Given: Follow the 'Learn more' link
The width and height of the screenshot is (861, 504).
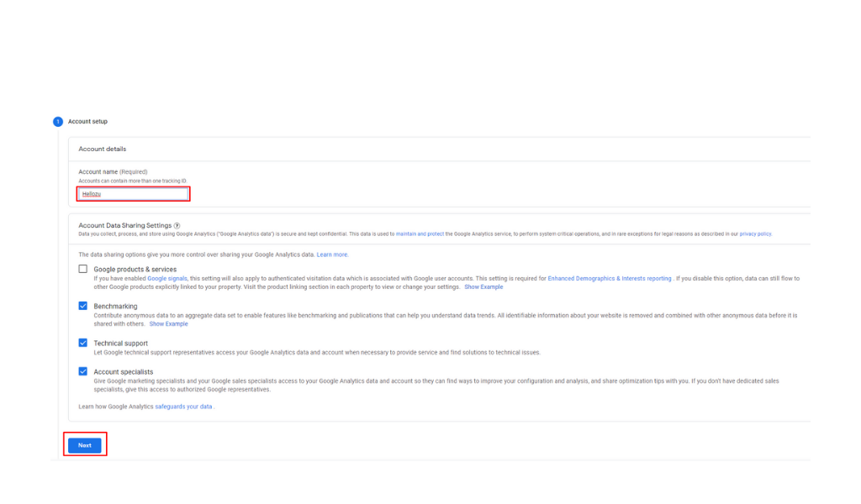Looking at the screenshot, I should tap(332, 255).
